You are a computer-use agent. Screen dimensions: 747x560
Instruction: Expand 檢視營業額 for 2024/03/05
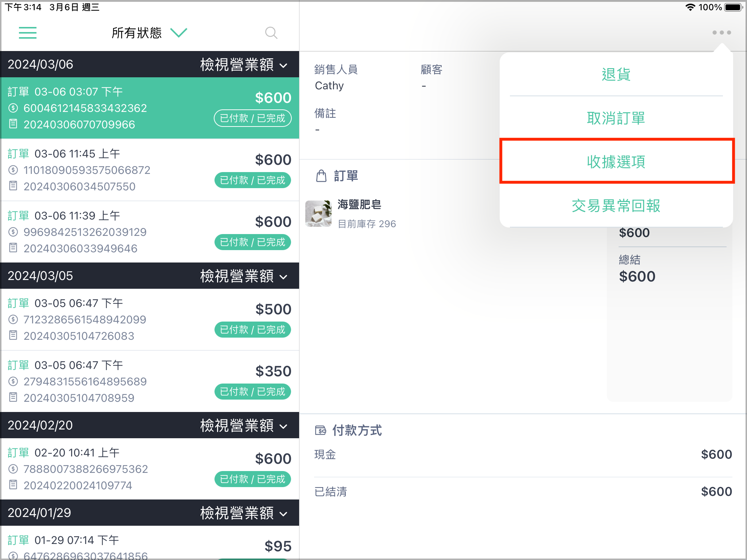244,276
